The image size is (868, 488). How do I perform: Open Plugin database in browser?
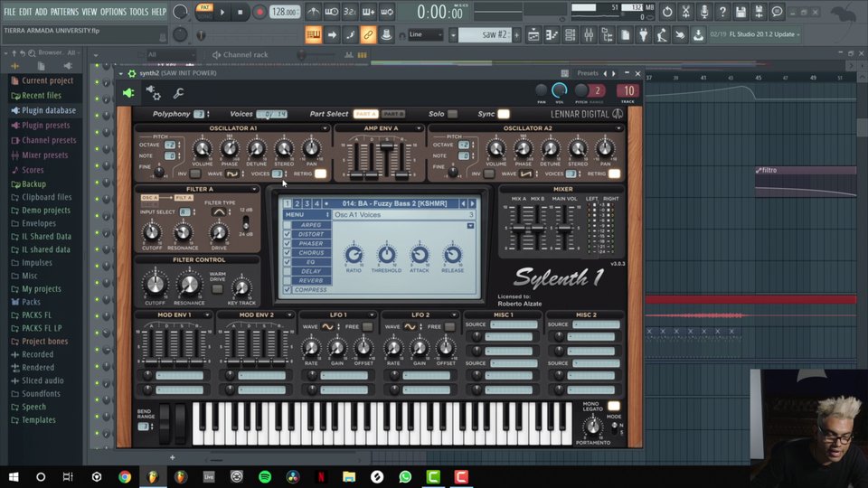(48, 110)
